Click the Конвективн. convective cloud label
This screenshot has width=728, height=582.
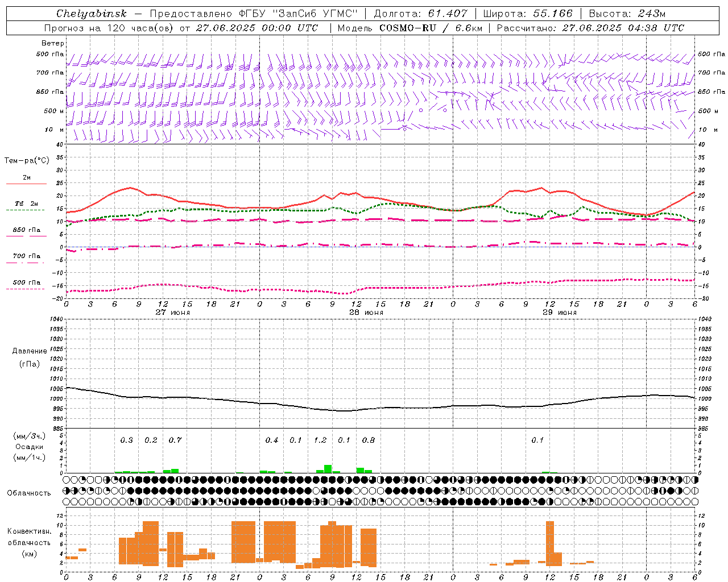pyautogui.click(x=30, y=531)
